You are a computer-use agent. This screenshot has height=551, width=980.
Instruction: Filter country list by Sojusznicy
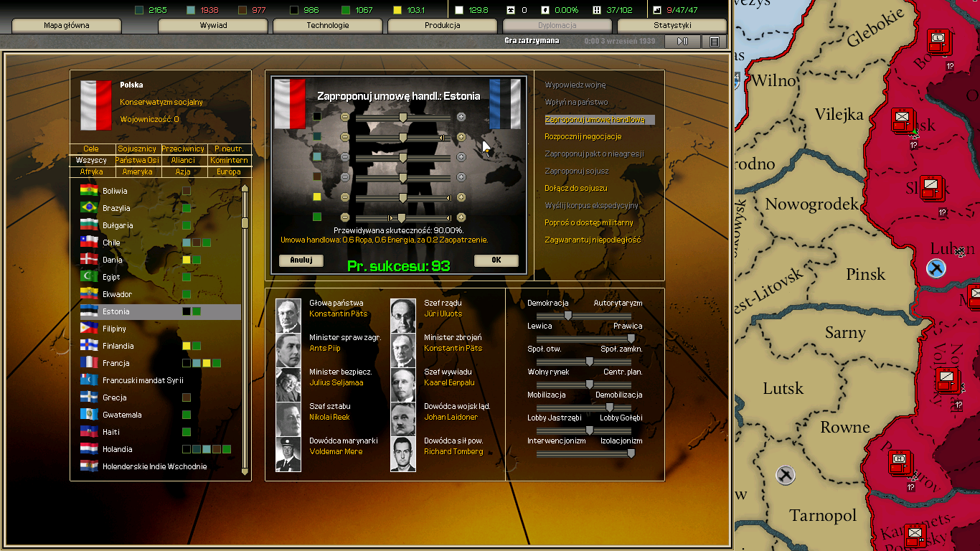138,149
